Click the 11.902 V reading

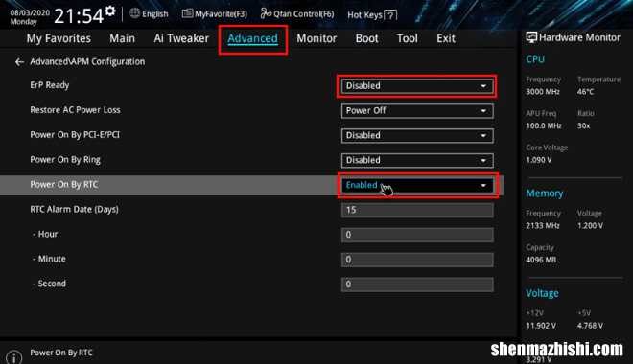tap(541, 326)
